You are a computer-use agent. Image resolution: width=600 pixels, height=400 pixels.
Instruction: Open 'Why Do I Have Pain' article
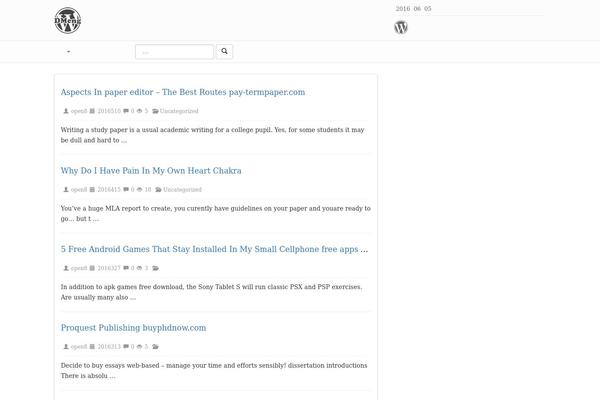(x=150, y=171)
